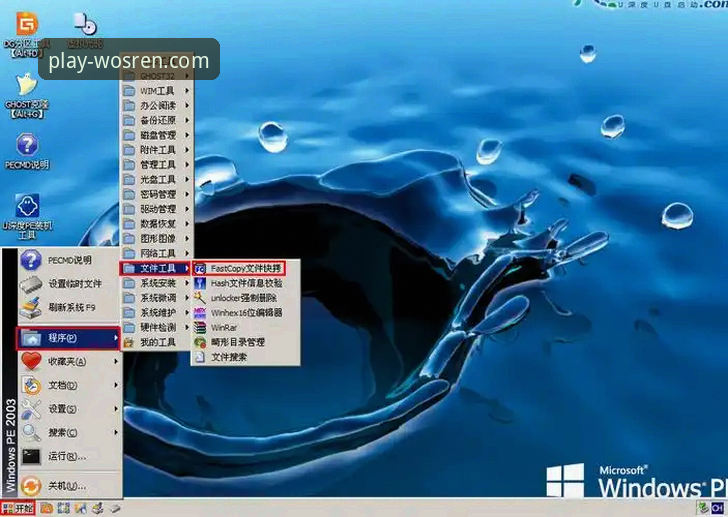This screenshot has height=517, width=728.
Task: Launch WinRar from 文件工具 submenu
Action: pos(245,328)
